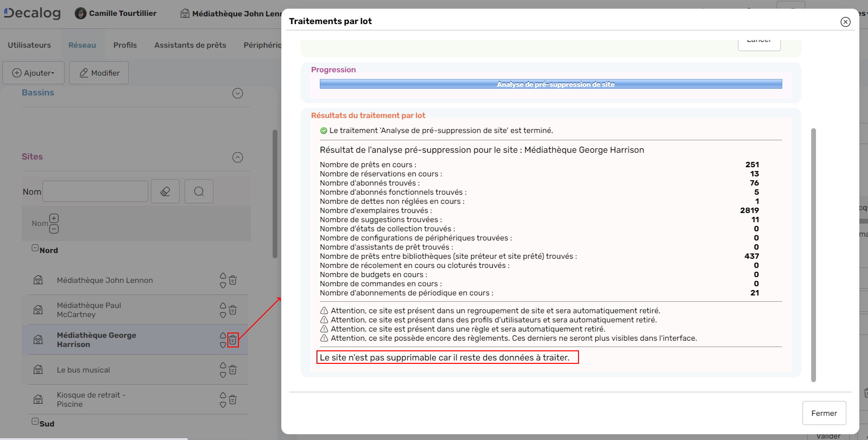Close the dialog with the Fermer button
This screenshot has width=868, height=440.
click(x=824, y=413)
